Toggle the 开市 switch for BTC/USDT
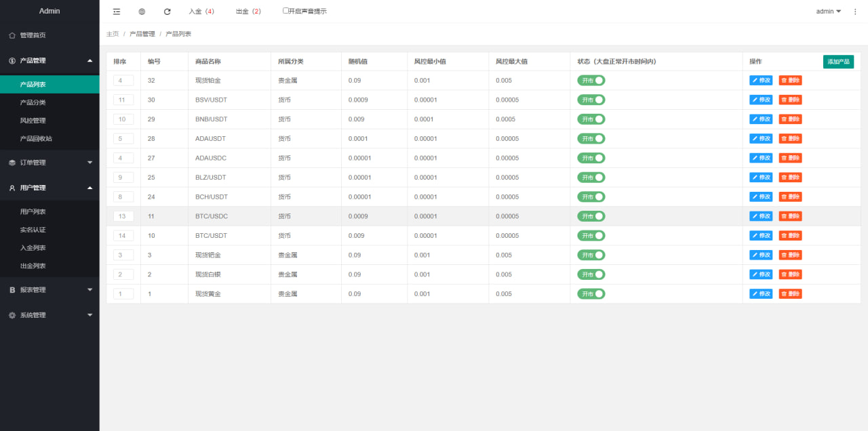 coord(591,236)
